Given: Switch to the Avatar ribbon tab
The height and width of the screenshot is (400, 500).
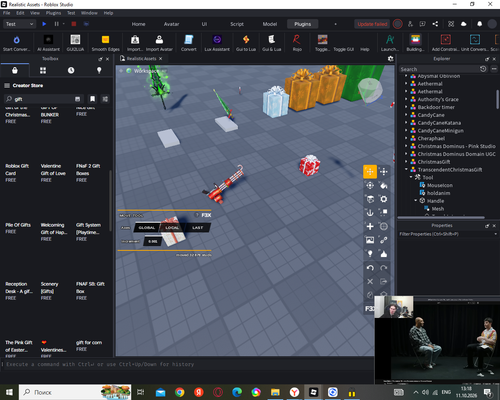Looking at the screenshot, I should point(171,24).
